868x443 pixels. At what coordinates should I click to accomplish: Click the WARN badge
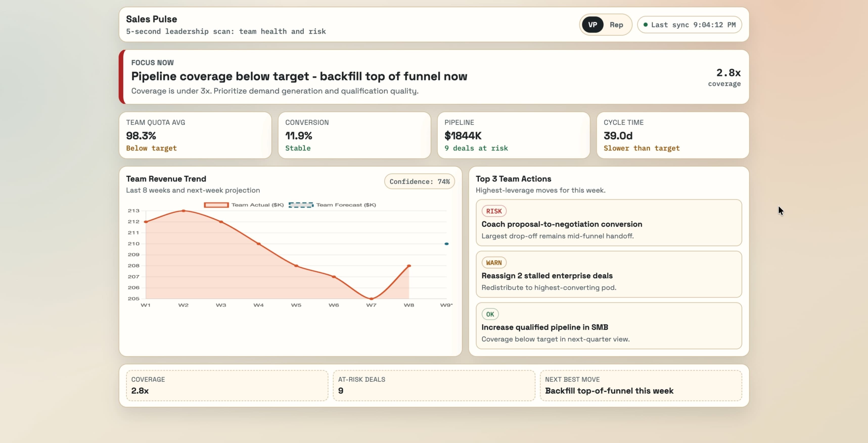494,263
